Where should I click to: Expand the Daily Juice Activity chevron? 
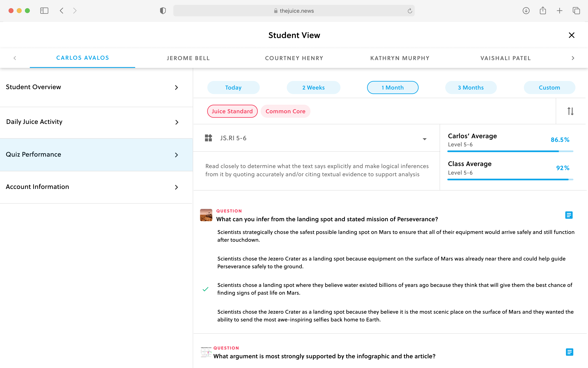point(177,122)
